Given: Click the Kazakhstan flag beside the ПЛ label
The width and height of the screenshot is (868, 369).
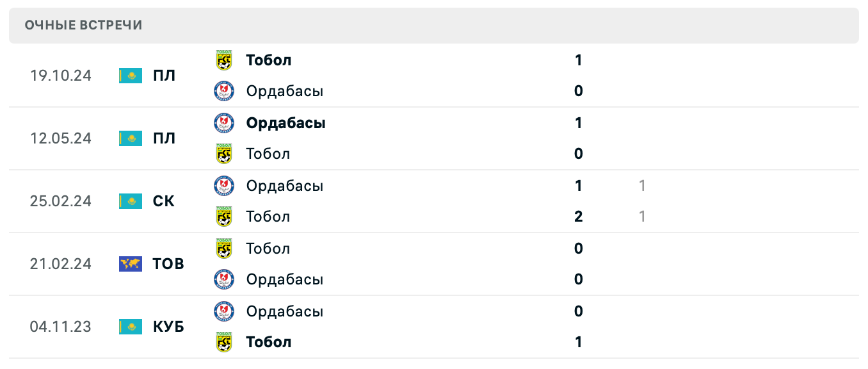Looking at the screenshot, I should click(131, 75).
